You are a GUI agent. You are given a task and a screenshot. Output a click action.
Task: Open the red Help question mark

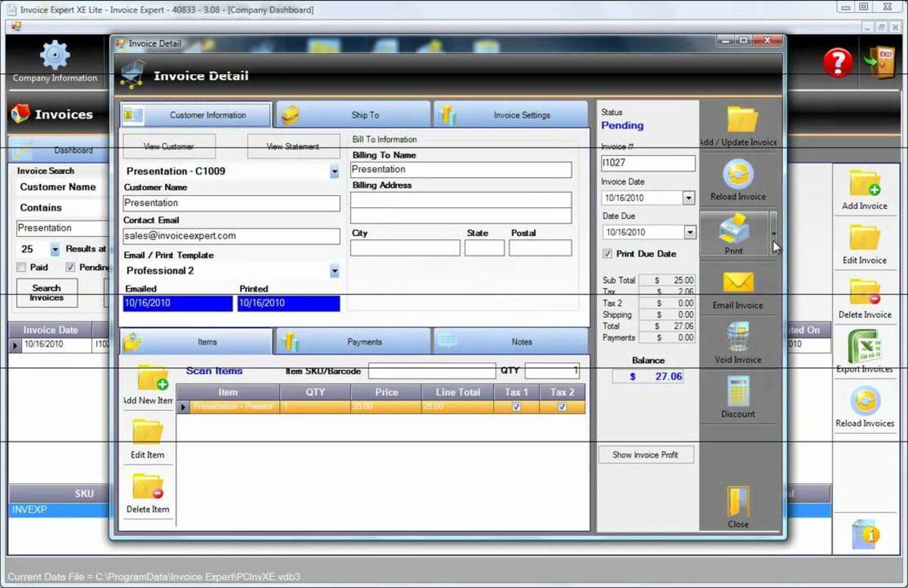(838, 63)
